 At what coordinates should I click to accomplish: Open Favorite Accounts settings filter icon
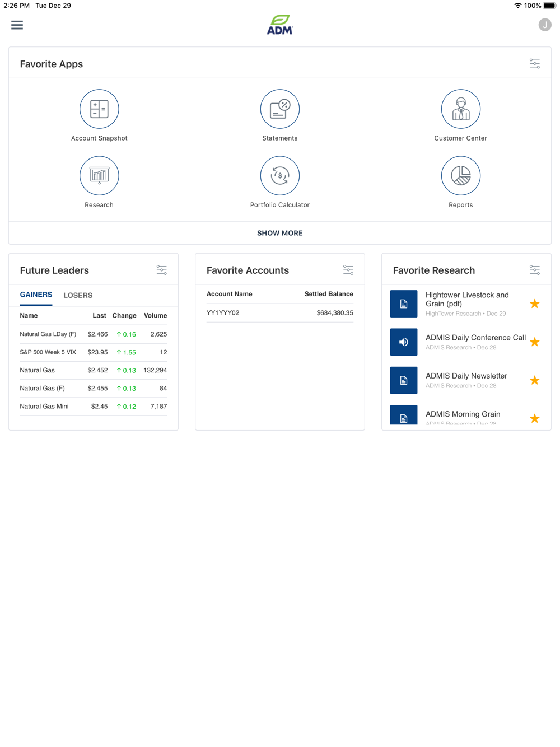(348, 270)
